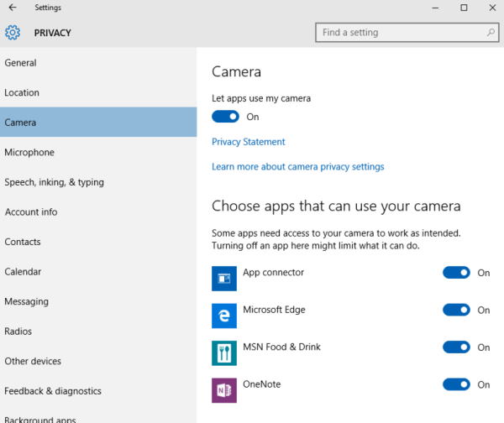Open the Radios section
This screenshot has width=504, height=423.
[x=98, y=332]
